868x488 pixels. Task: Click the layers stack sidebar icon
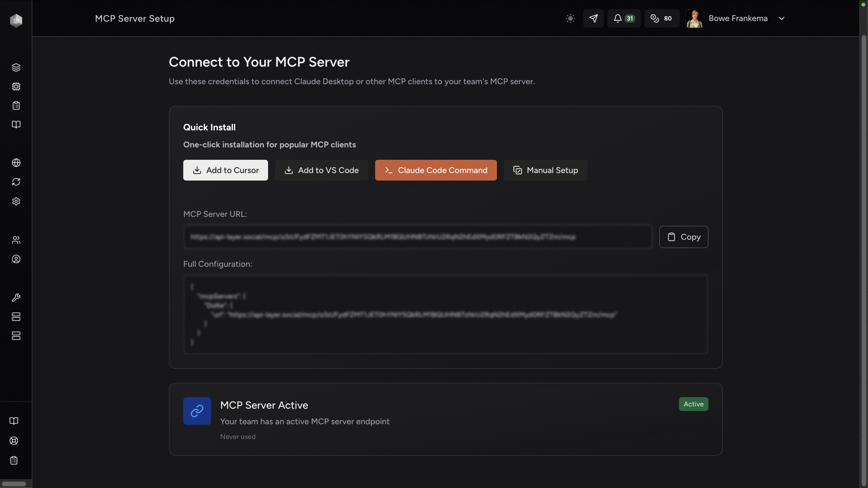16,67
